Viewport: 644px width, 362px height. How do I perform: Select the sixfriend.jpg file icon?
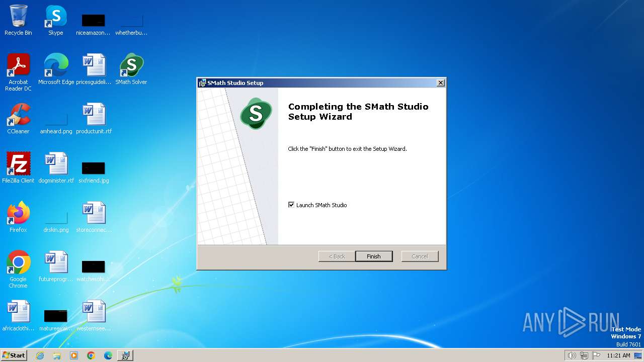click(94, 172)
